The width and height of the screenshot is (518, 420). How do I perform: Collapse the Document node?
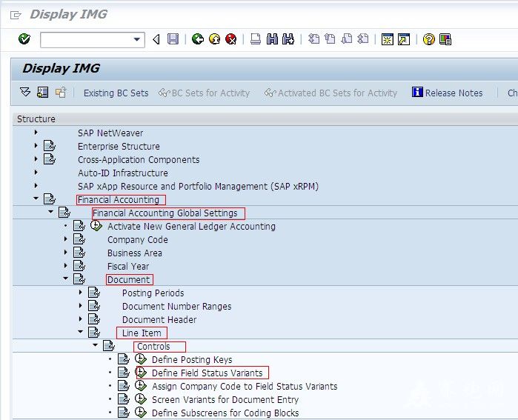click(65, 279)
